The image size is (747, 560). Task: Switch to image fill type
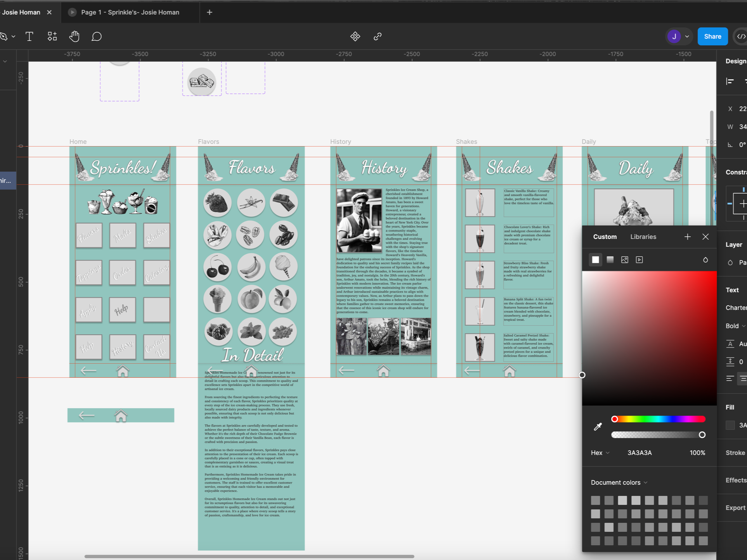[x=624, y=260]
